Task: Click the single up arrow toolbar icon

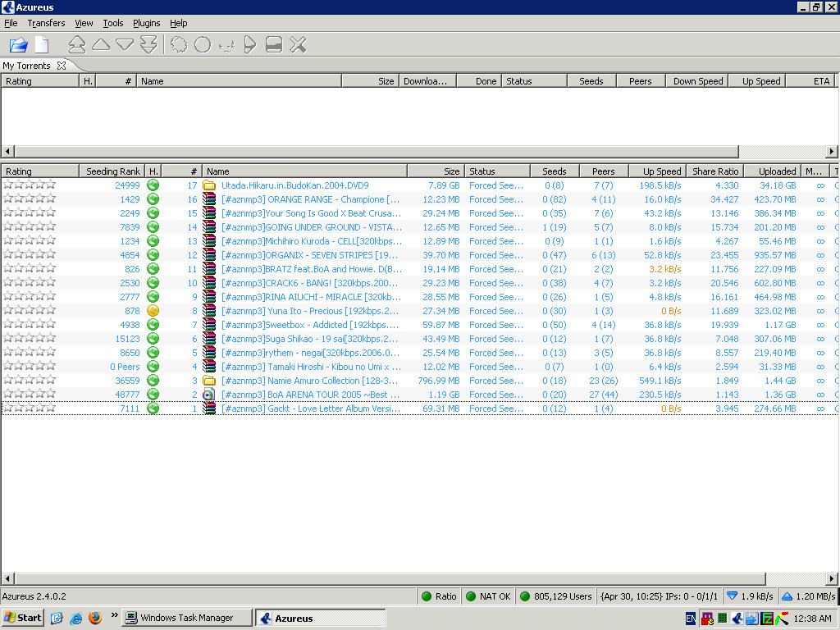Action: 101,45
